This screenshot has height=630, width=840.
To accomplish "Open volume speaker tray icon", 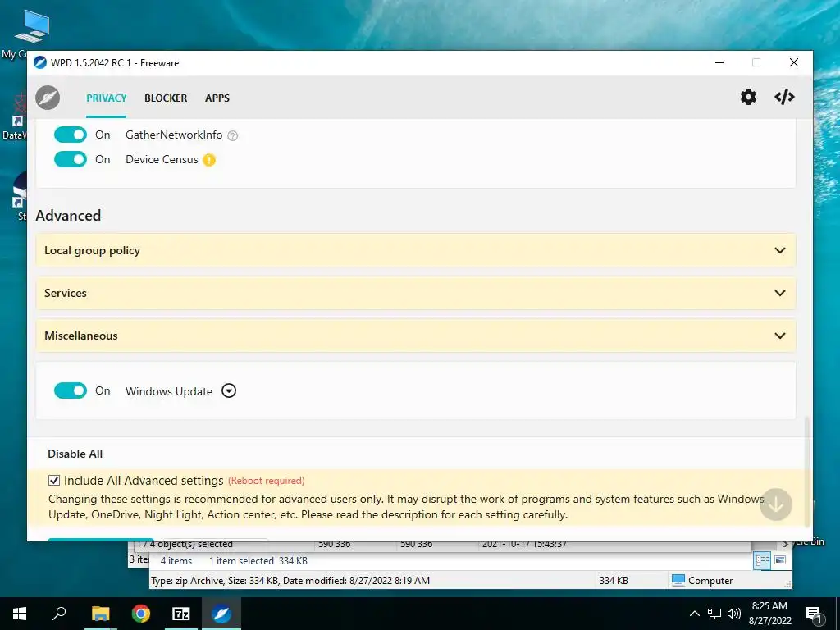I will click(x=734, y=614).
